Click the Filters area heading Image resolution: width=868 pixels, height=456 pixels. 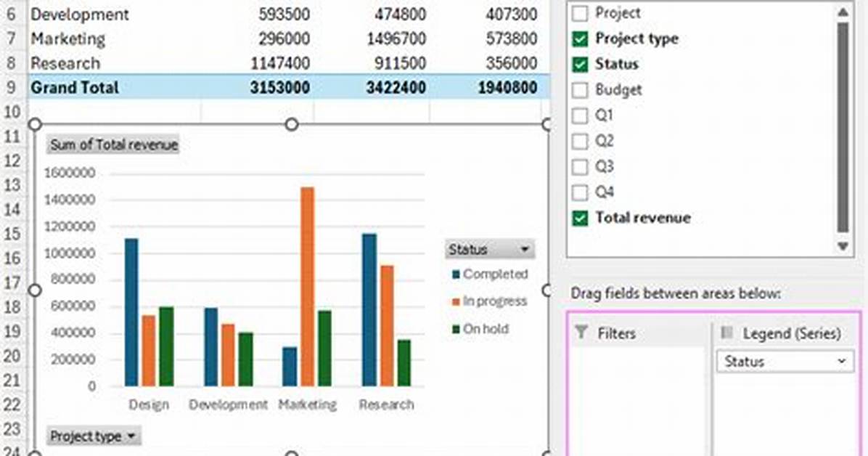pos(616,333)
